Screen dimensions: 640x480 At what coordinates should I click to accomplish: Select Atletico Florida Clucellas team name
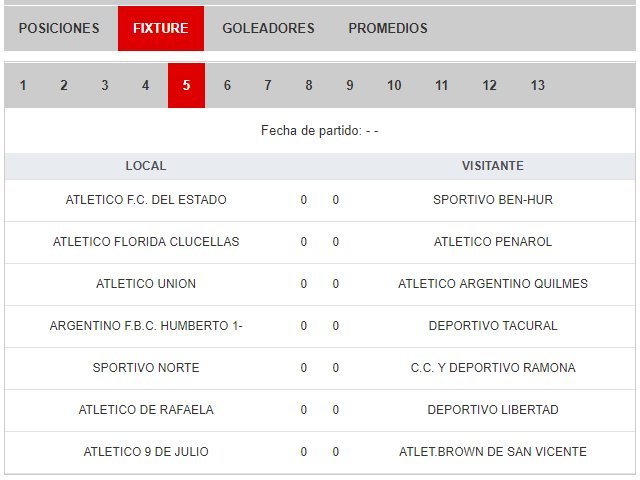146,242
